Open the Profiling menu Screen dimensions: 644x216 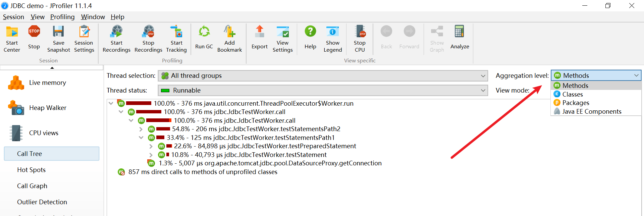coord(62,17)
